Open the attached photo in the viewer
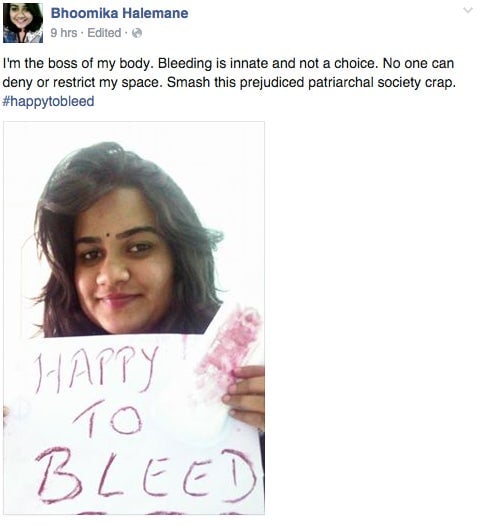Image resolution: width=483 pixels, height=525 pixels. [x=134, y=318]
